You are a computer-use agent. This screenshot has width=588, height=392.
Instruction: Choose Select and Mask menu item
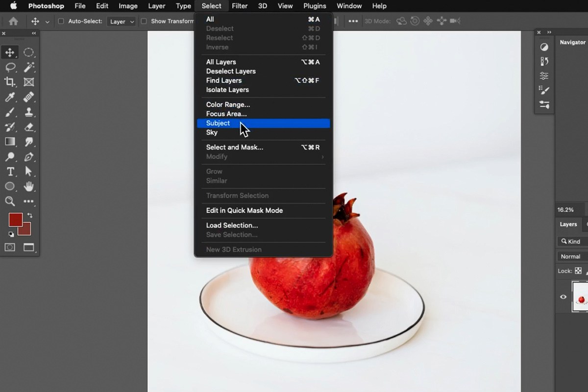tap(264, 147)
